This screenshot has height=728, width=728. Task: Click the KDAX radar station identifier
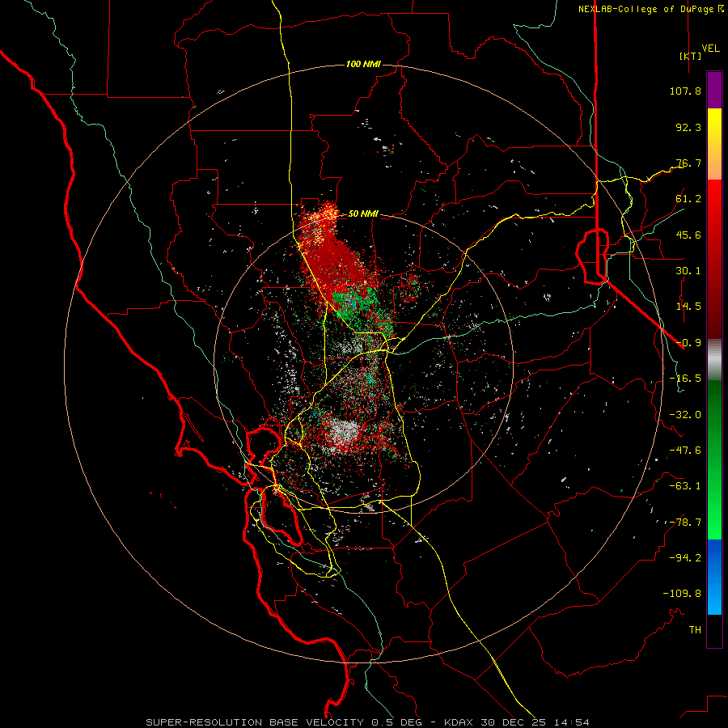(x=460, y=722)
